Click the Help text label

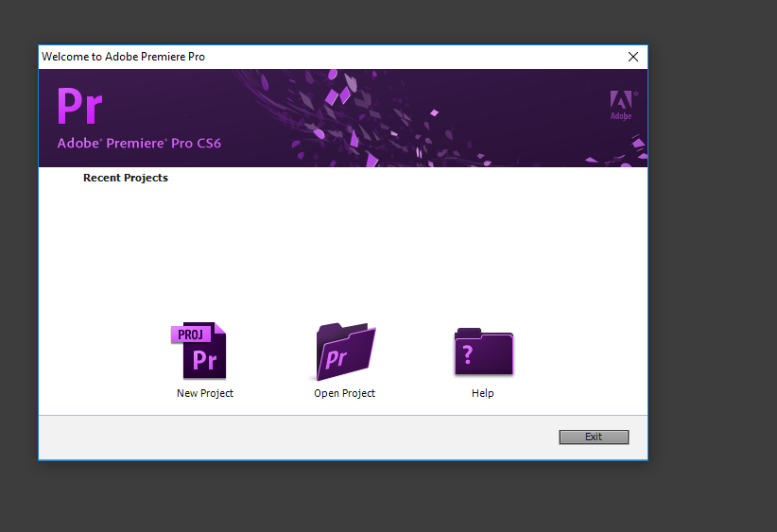483,393
